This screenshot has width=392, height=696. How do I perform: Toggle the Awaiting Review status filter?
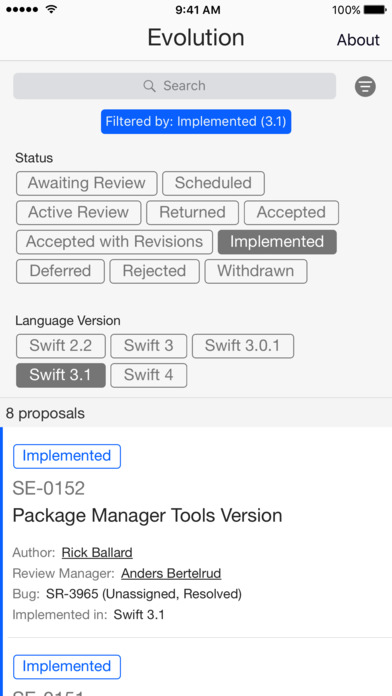pos(87,183)
